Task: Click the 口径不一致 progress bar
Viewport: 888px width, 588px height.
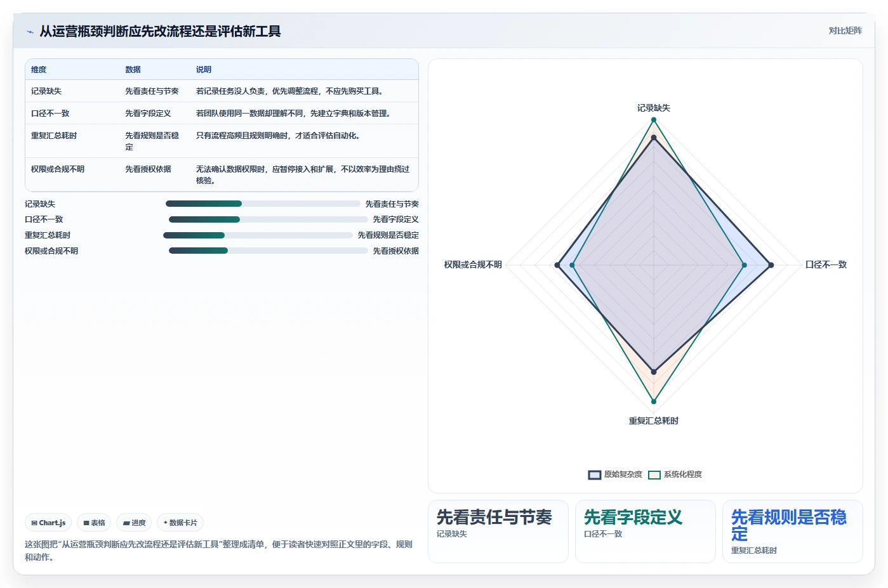Action: [x=268, y=219]
